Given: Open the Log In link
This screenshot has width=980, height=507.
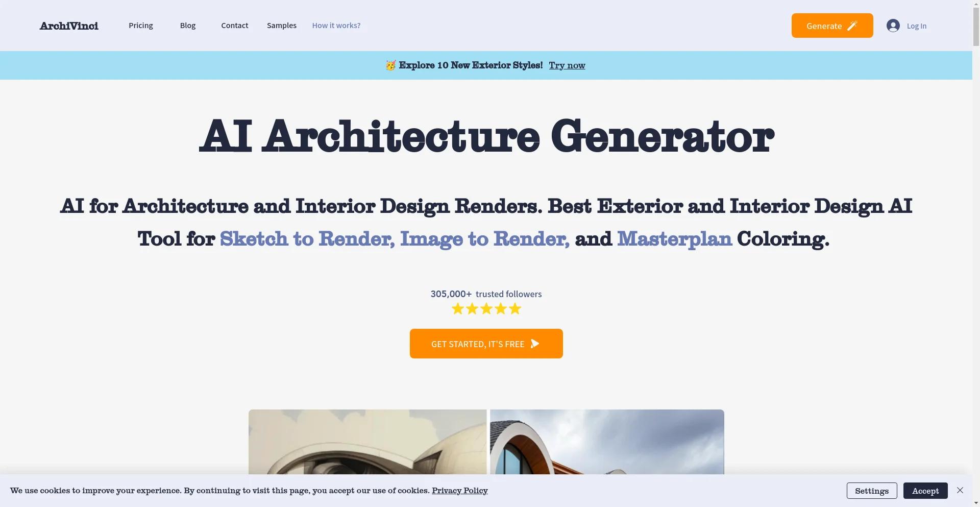Looking at the screenshot, I should (917, 26).
